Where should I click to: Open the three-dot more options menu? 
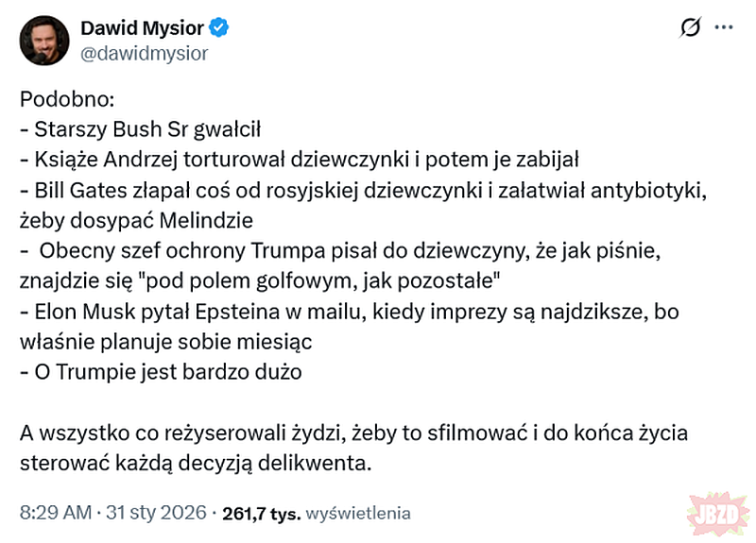[724, 28]
